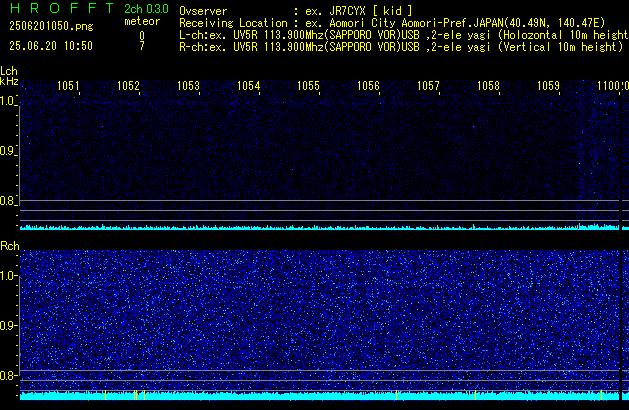Click the 1054 time tick label
Viewport: 629px width, 410px height.
248,86
